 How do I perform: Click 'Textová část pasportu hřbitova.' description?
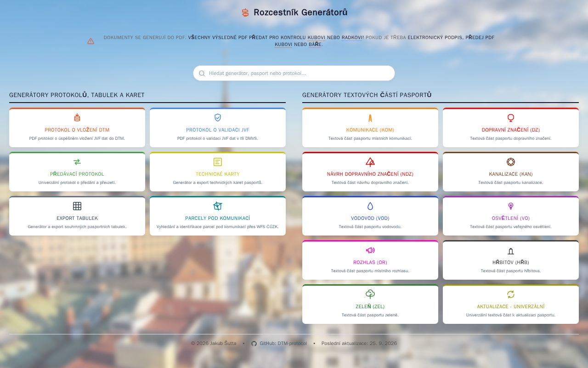511,271
